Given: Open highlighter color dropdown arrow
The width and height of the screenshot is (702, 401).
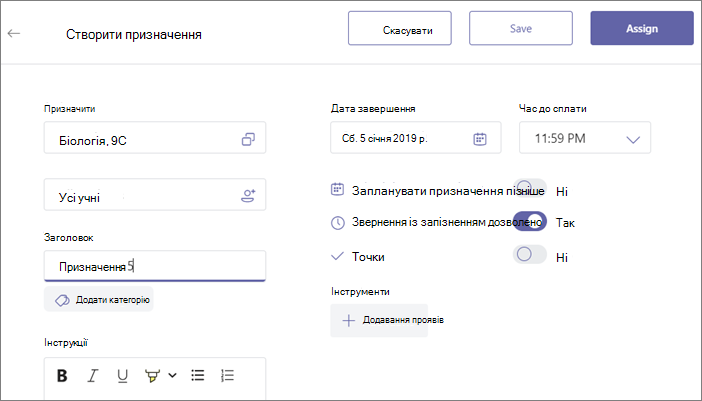Looking at the screenshot, I should (172, 375).
